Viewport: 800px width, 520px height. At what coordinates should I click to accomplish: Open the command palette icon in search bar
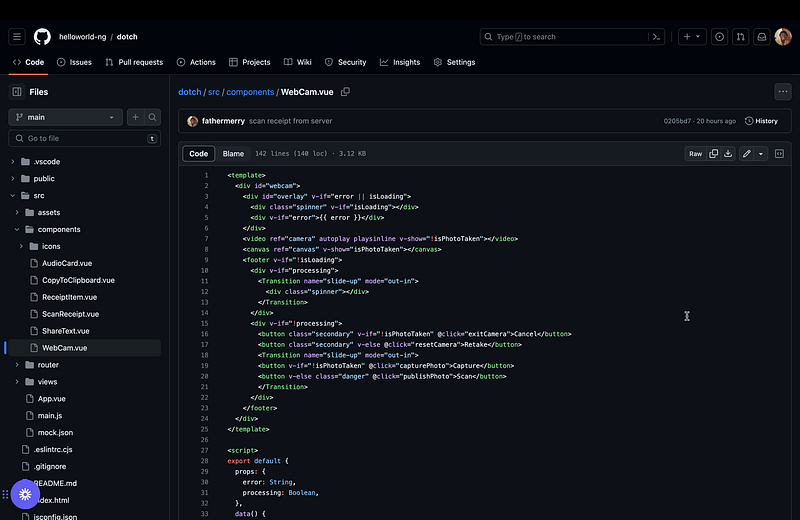[656, 37]
